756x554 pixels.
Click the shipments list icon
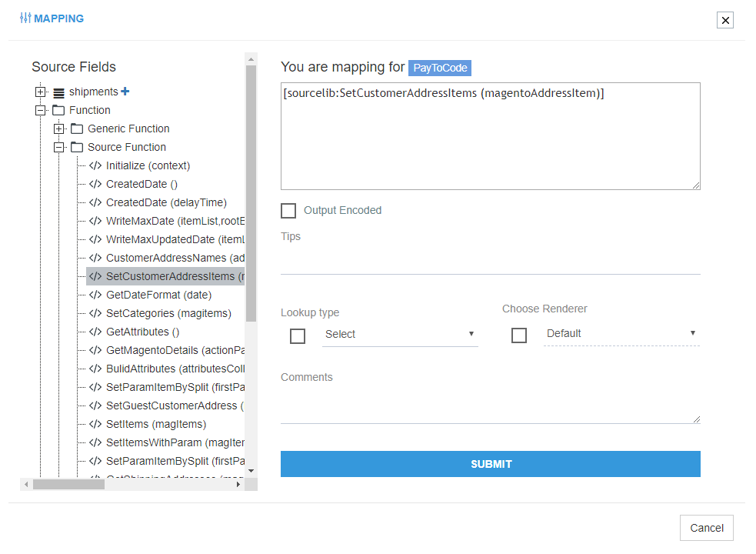58,92
